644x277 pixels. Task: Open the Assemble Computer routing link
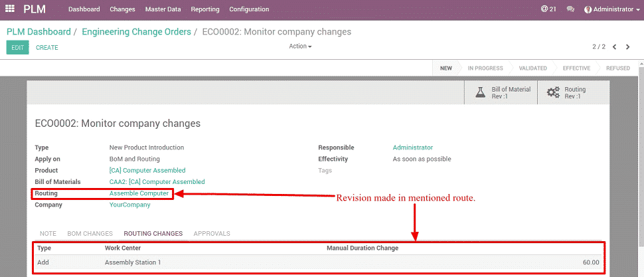coord(139,193)
